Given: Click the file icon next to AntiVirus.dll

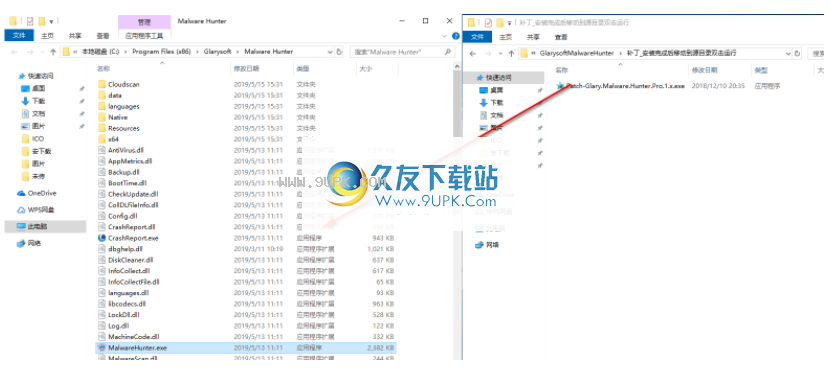Looking at the screenshot, I should tap(102, 150).
